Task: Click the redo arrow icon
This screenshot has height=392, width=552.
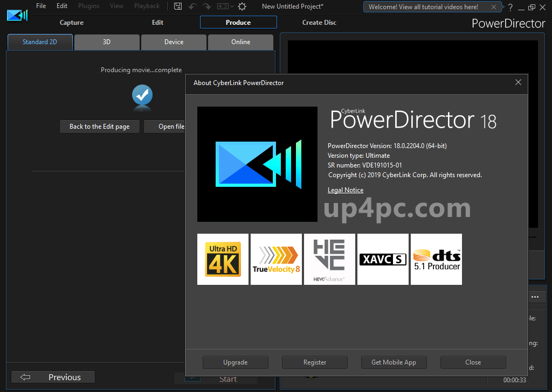Action: coord(206,6)
